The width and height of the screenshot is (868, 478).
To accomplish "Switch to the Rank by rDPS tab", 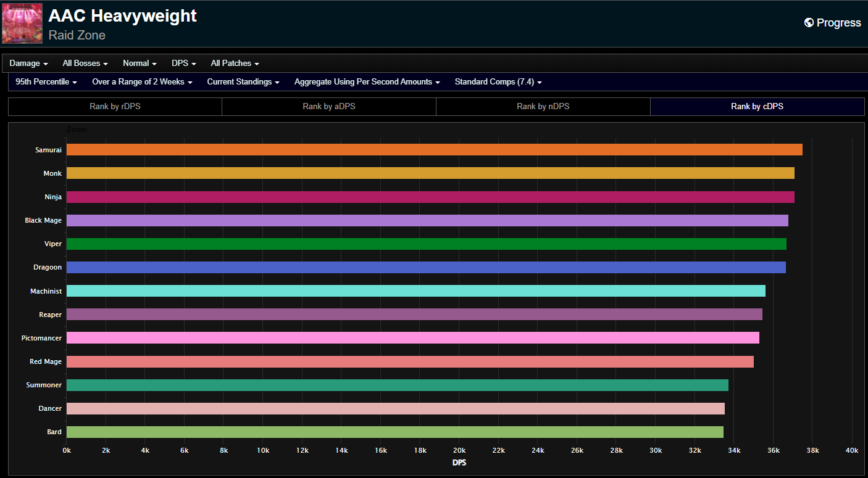I will 115,107.
